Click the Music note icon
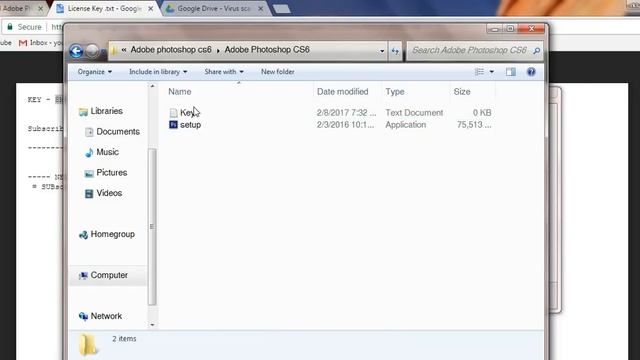640x360 pixels. coord(89,153)
